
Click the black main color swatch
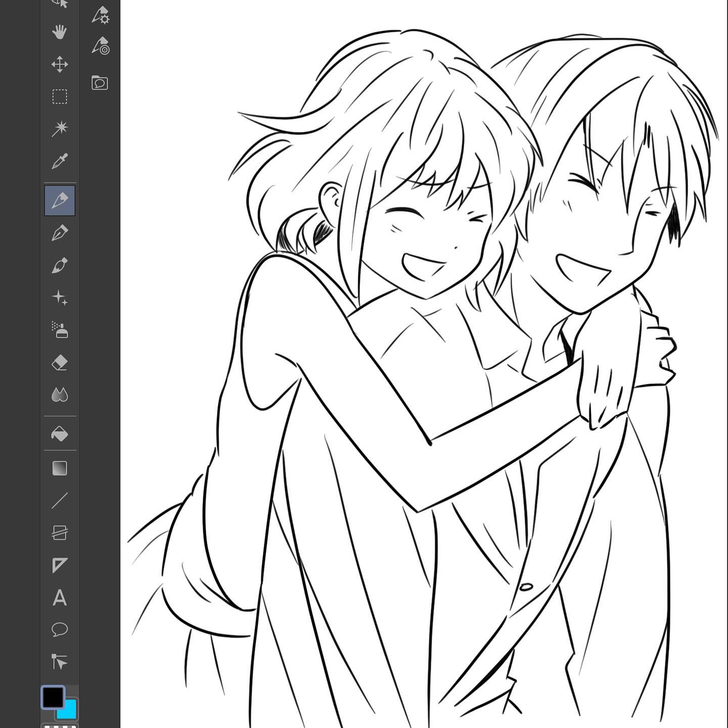point(53,698)
